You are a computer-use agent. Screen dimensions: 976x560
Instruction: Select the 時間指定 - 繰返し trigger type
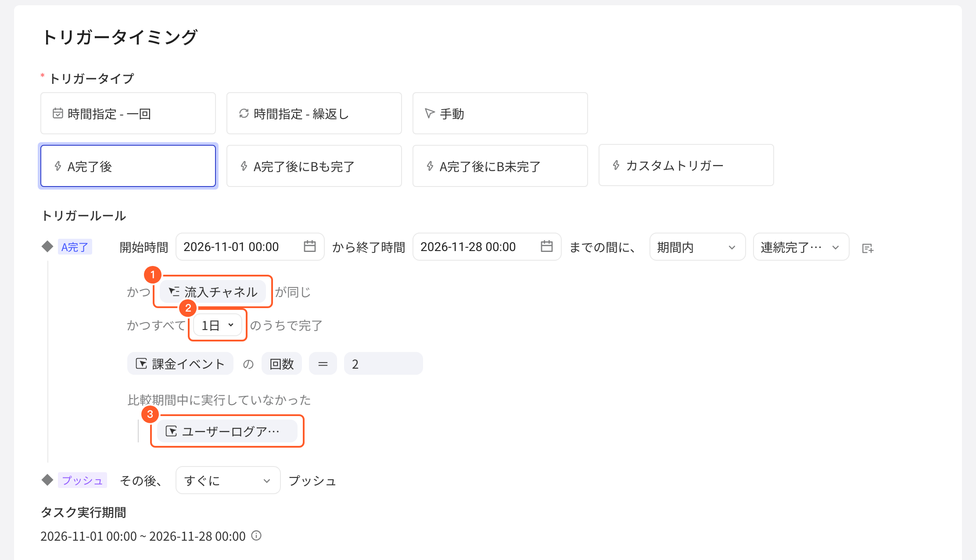point(314,113)
